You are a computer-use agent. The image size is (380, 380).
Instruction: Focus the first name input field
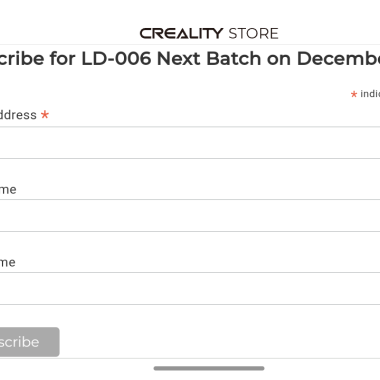tap(190, 216)
